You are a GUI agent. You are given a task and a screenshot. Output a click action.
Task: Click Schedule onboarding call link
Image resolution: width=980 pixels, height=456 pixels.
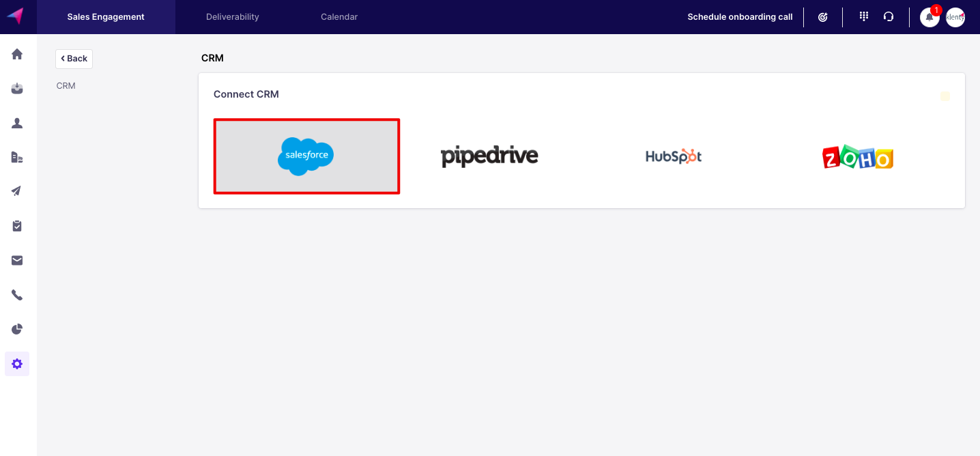[x=740, y=17]
